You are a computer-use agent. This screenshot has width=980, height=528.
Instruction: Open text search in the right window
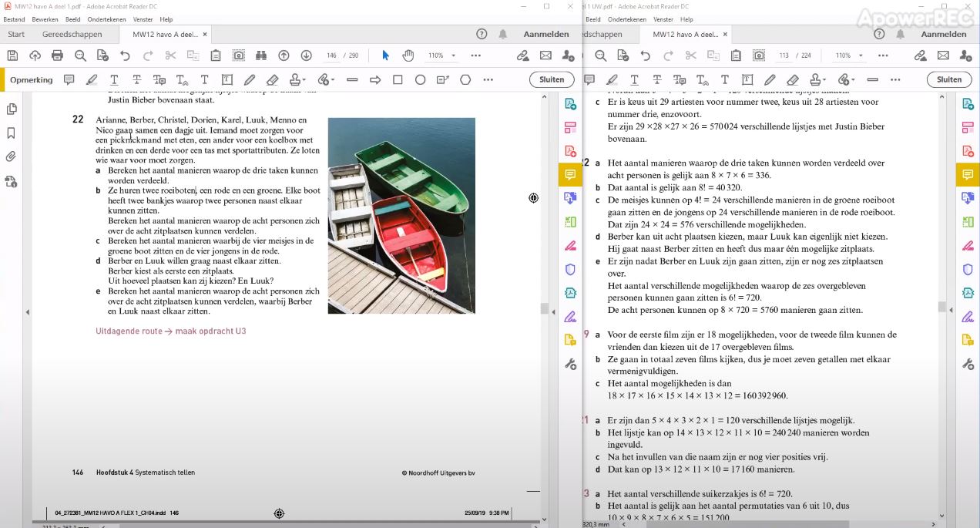tap(600, 55)
